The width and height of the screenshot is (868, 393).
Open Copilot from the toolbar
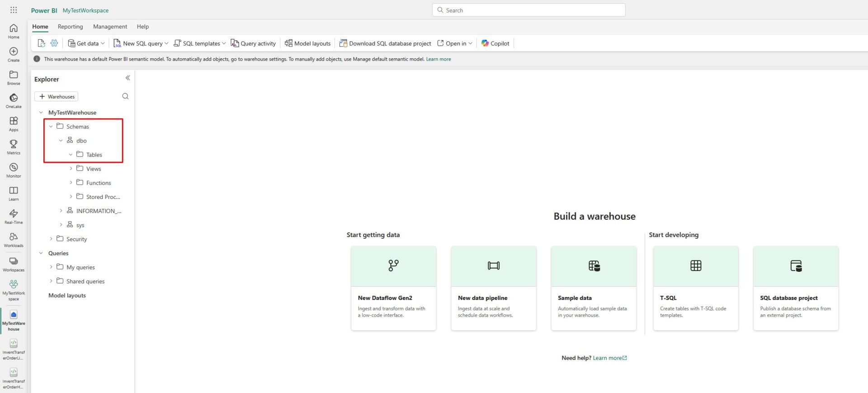pos(495,43)
